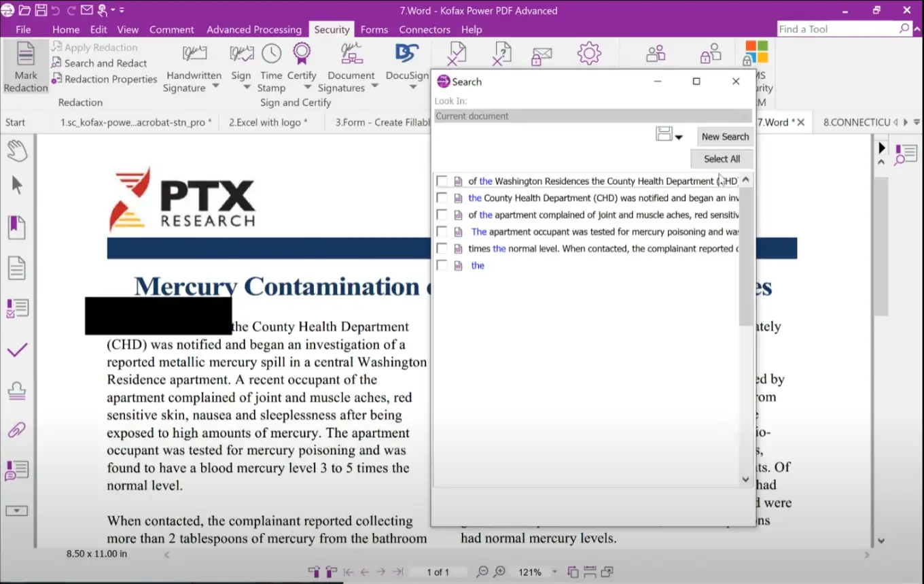
Task: Click the New Search button
Action: (725, 137)
